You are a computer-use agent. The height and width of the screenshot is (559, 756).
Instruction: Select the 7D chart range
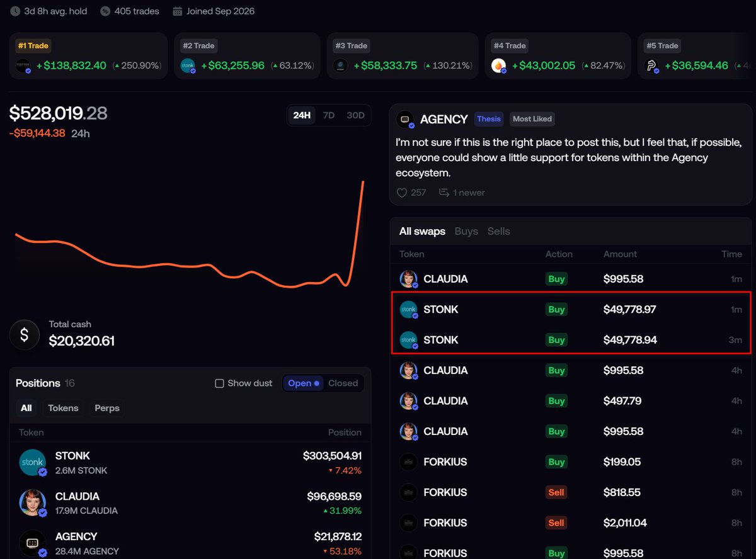click(x=329, y=116)
